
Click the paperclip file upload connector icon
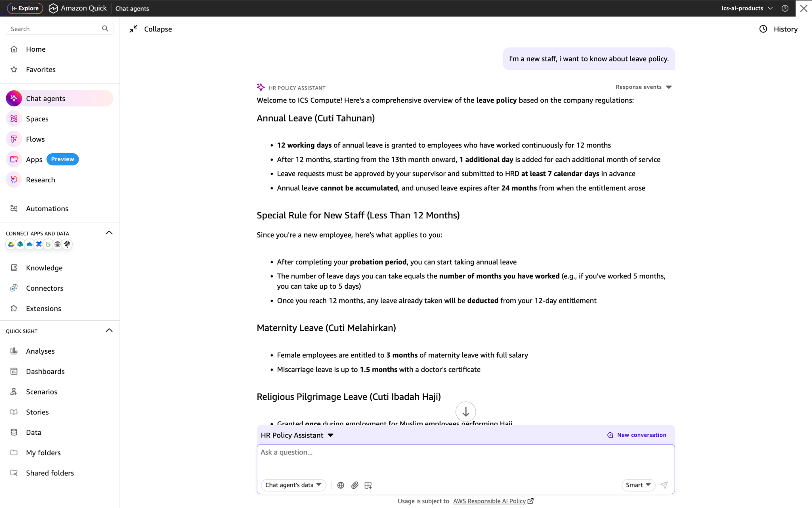[x=67, y=244]
